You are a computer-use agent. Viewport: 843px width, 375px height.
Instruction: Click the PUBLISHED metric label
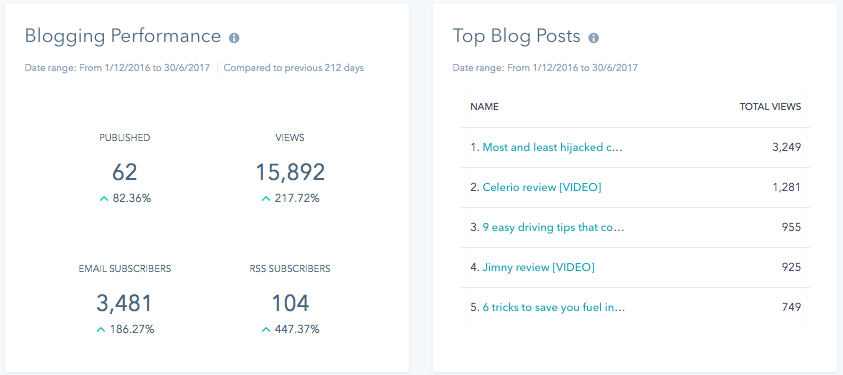click(125, 138)
